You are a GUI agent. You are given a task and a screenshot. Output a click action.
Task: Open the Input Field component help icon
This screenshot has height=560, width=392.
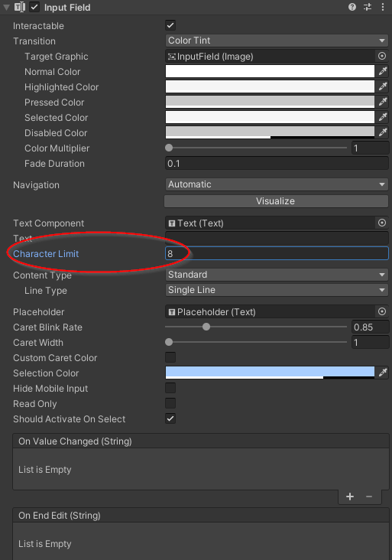[x=352, y=7]
